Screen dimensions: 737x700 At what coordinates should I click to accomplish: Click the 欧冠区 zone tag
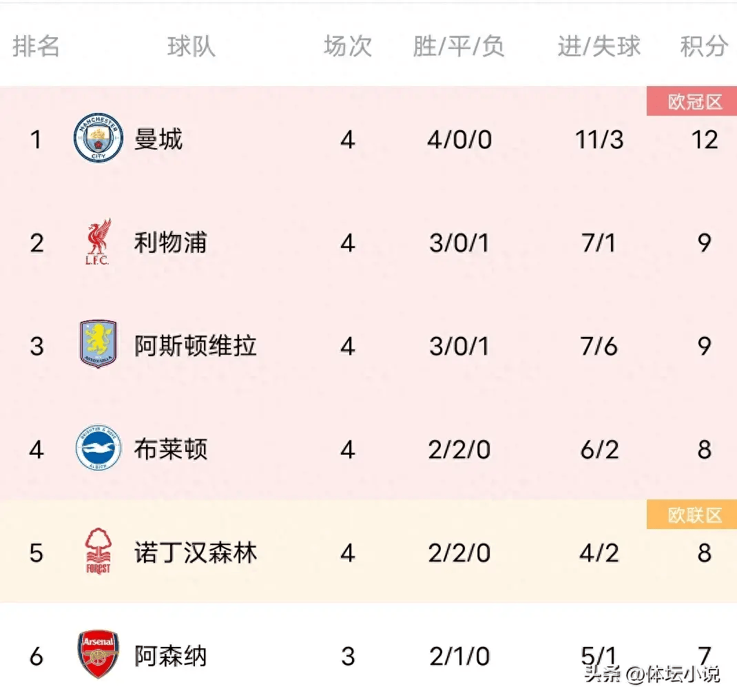coord(695,102)
